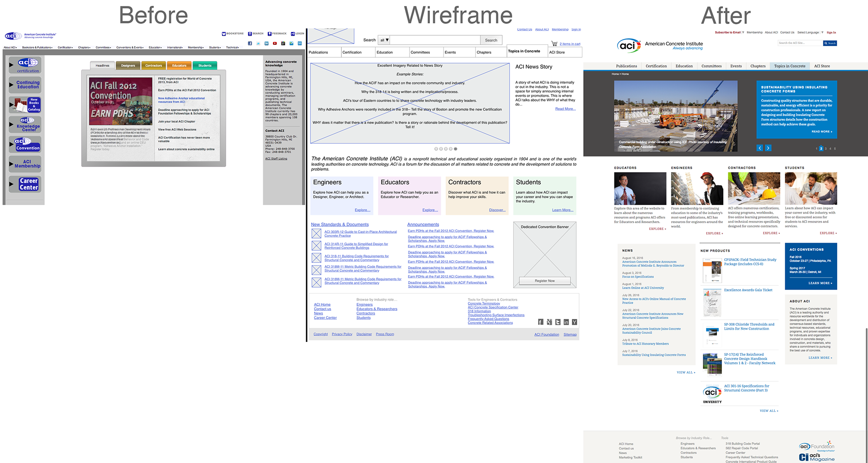Click the Sitemap link in the Wireframe footer

click(x=570, y=335)
